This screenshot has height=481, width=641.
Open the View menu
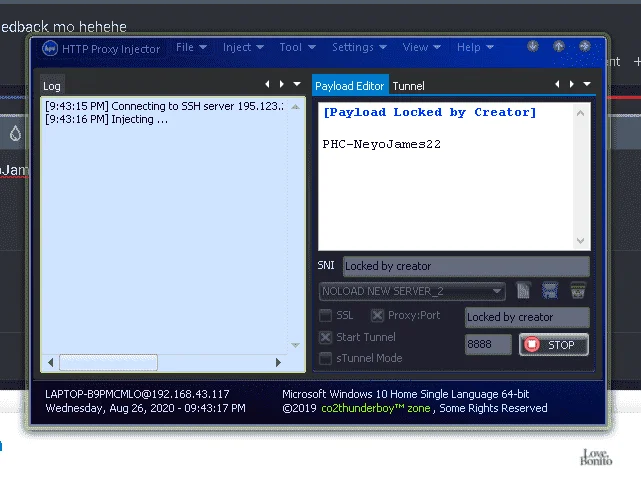coord(421,47)
